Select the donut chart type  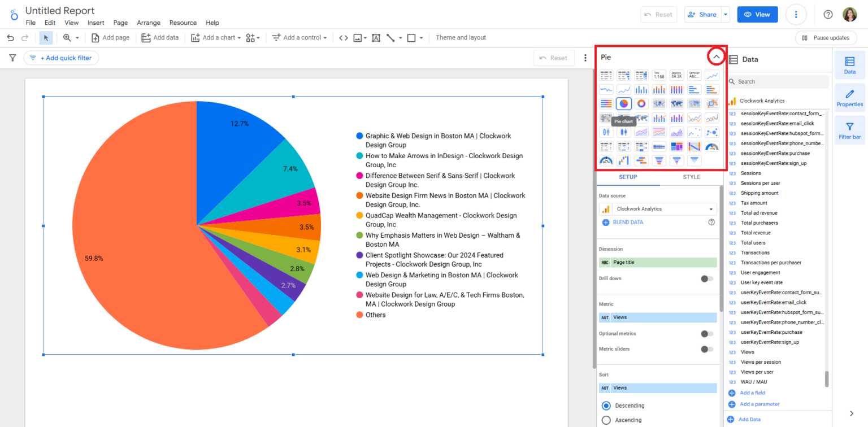tap(641, 103)
